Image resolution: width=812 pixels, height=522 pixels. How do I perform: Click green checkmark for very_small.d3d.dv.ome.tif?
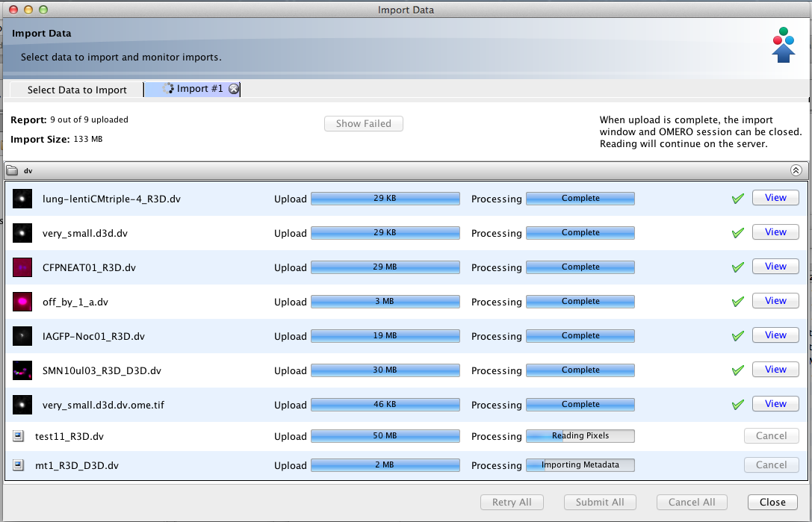click(x=738, y=405)
